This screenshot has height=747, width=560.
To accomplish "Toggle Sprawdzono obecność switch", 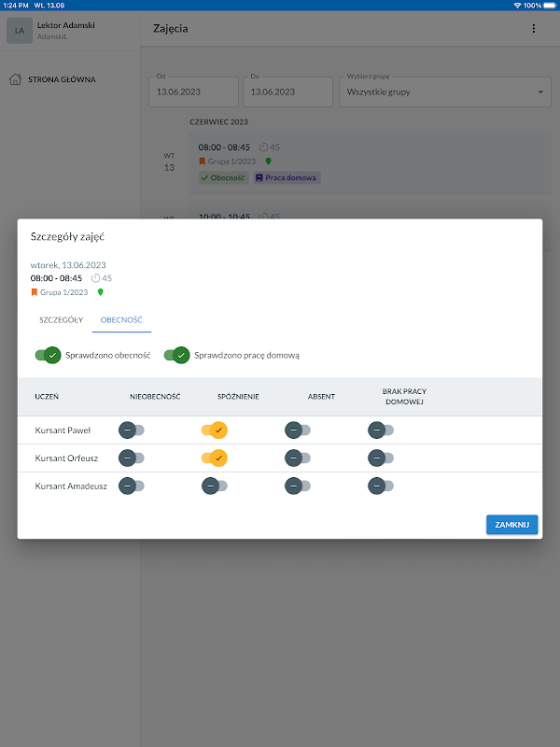I will 49,355.
